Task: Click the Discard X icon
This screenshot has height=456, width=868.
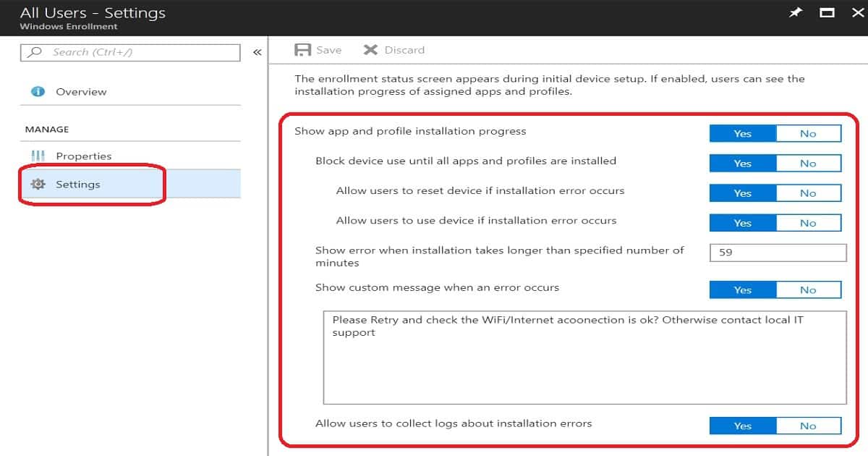Action: click(370, 49)
